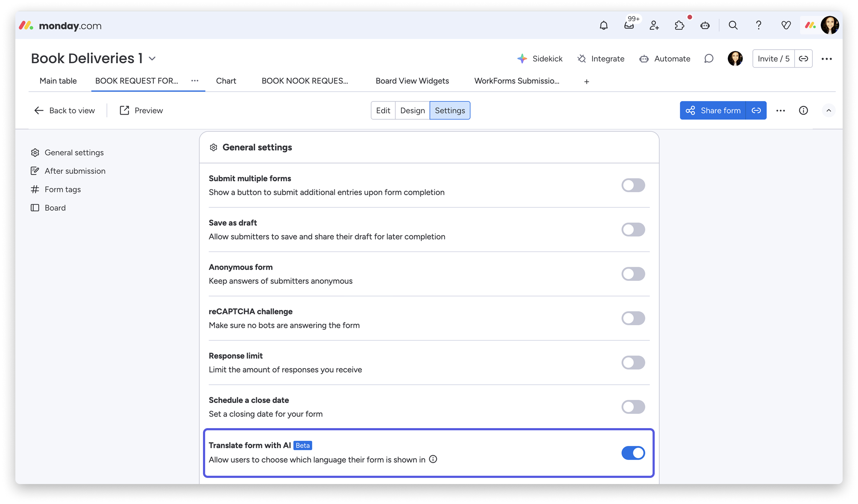Switch to Board View Widgets tab

click(412, 81)
